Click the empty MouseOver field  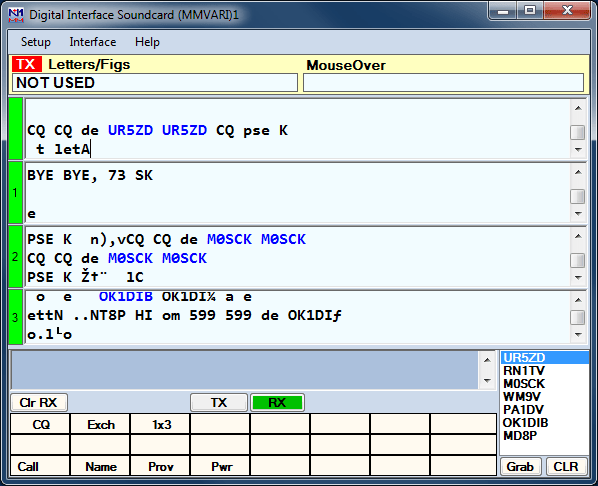(x=443, y=83)
